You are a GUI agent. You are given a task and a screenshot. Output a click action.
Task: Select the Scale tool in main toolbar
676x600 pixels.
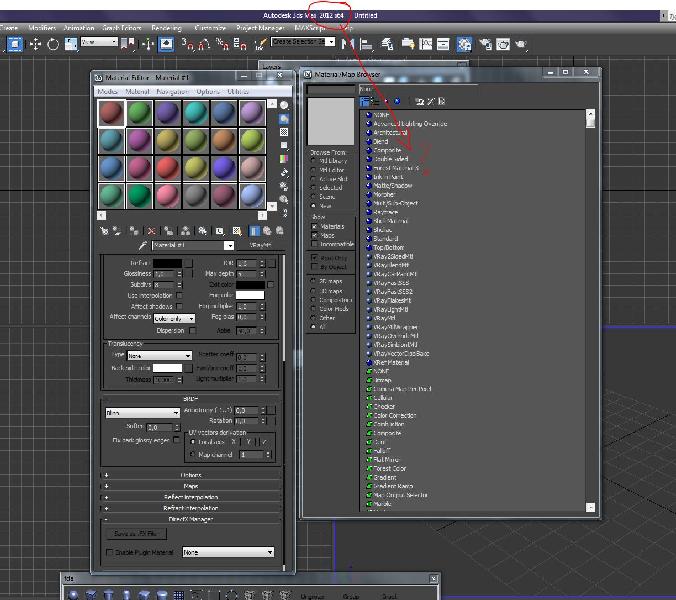[x=71, y=44]
